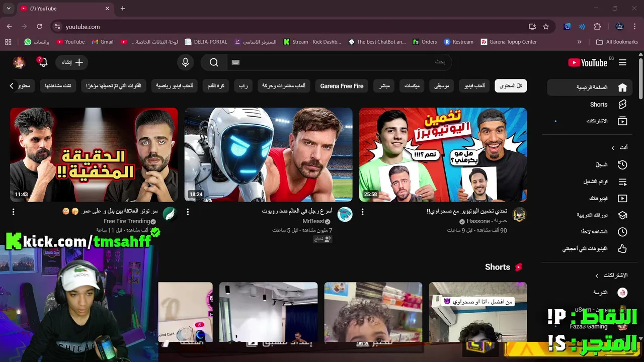View site information icon in address bar

[57, 27]
